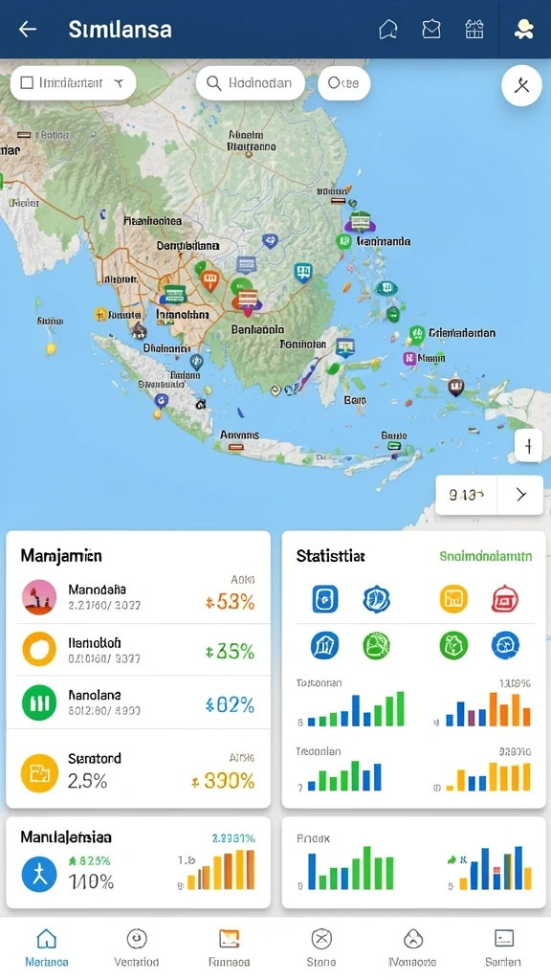Open the Vectariod tab
Image resolution: width=551 pixels, height=980 pixels.
coord(136,947)
